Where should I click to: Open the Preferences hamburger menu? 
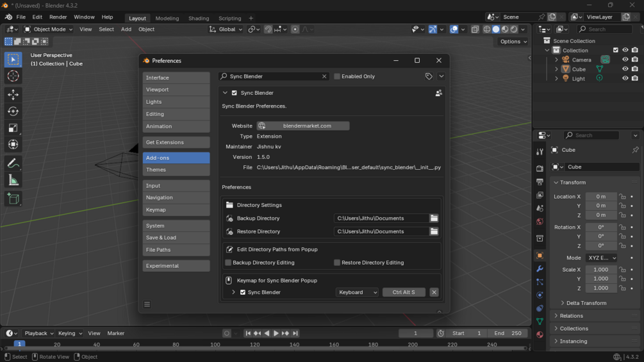(x=147, y=304)
